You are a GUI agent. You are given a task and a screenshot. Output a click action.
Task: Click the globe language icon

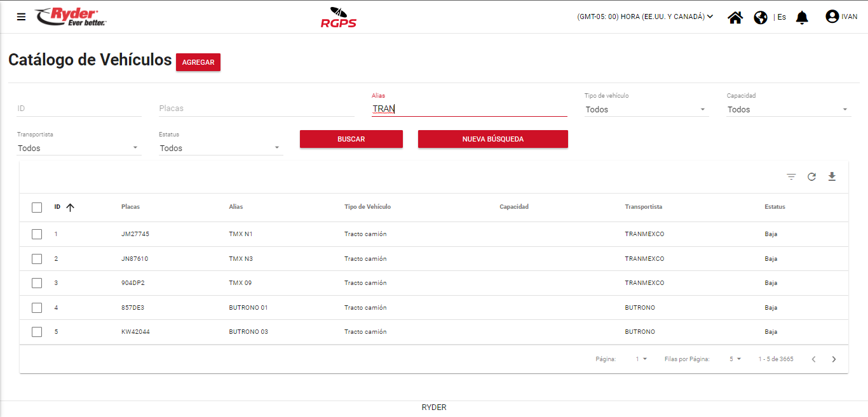(761, 17)
